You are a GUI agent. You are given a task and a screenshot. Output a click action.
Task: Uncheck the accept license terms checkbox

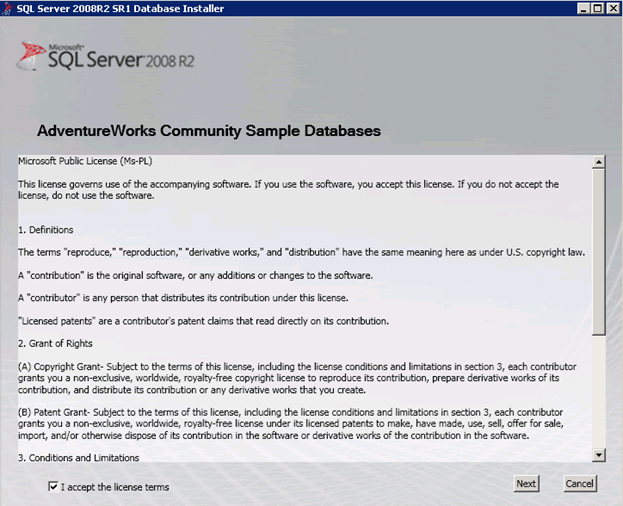(x=53, y=487)
